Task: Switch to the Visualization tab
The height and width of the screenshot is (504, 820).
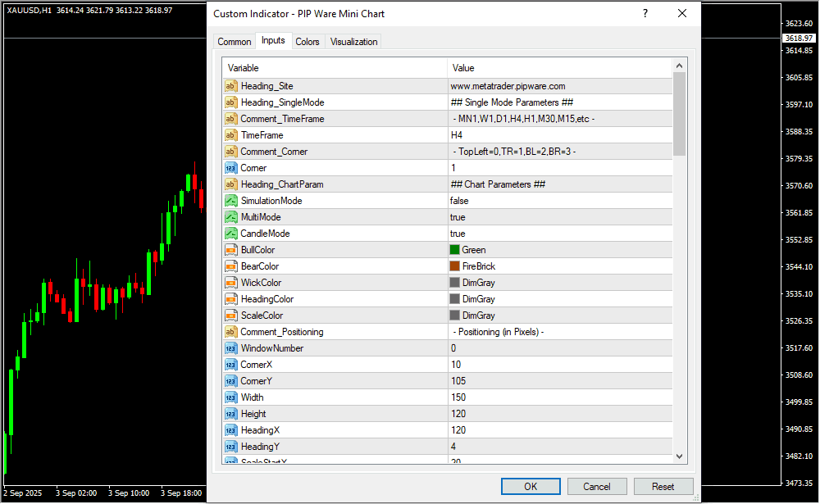Action: [x=353, y=42]
